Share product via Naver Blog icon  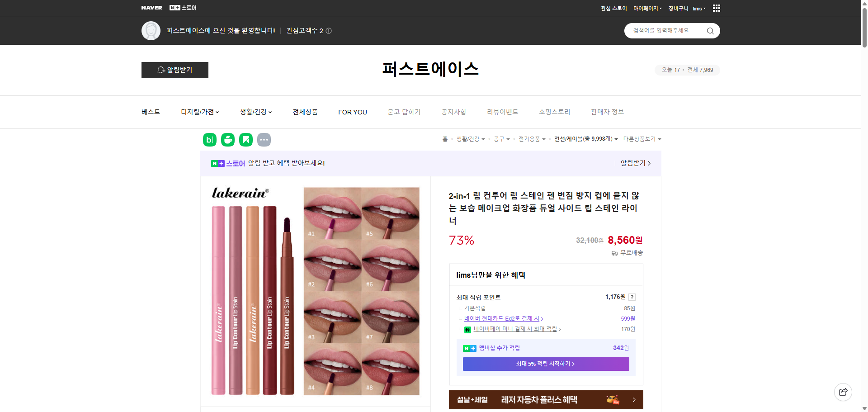pyautogui.click(x=209, y=140)
